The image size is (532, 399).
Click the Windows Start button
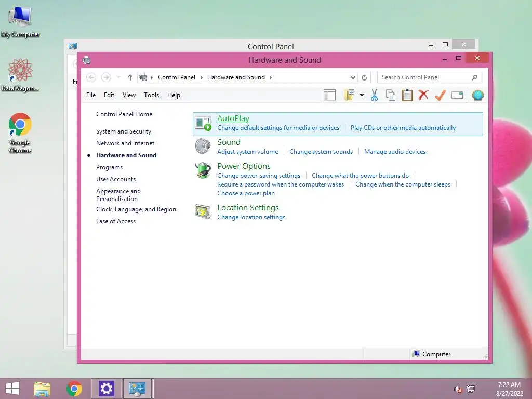[x=12, y=389]
